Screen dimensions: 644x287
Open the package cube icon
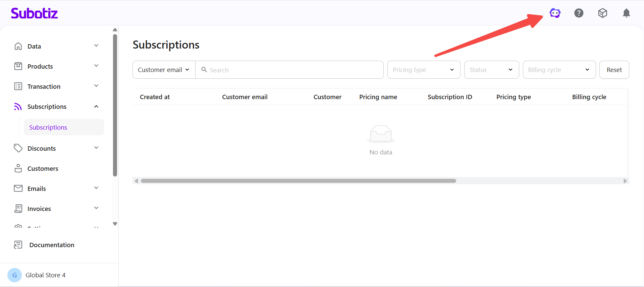(x=602, y=13)
